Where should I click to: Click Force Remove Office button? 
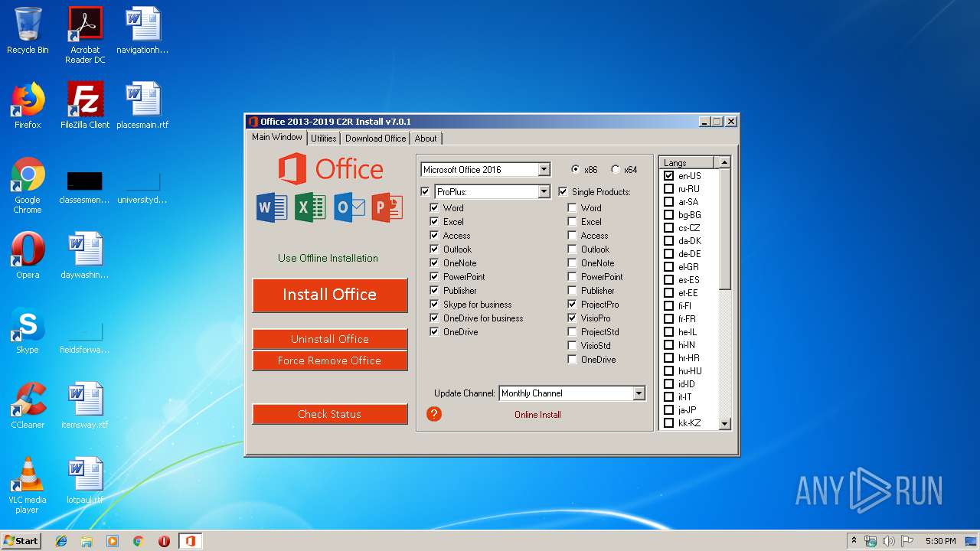tap(330, 360)
